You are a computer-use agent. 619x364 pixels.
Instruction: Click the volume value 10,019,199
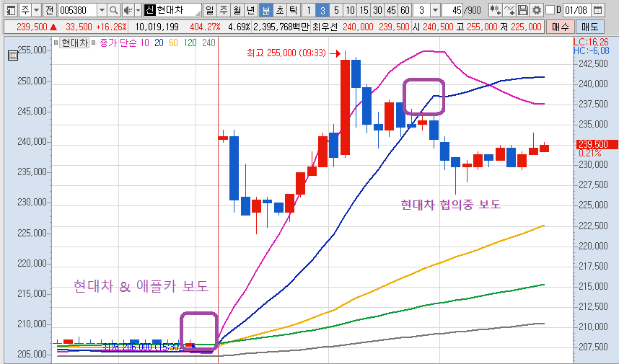pos(157,27)
